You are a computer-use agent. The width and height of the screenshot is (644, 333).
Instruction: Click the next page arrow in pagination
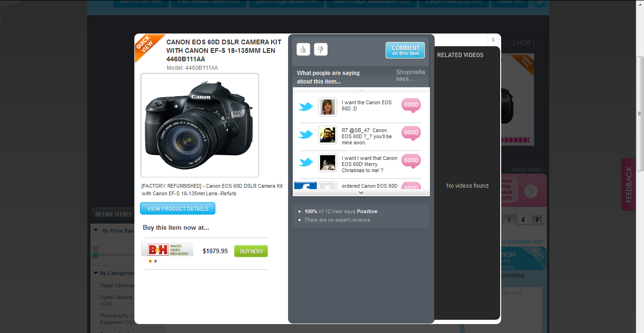click(x=537, y=220)
